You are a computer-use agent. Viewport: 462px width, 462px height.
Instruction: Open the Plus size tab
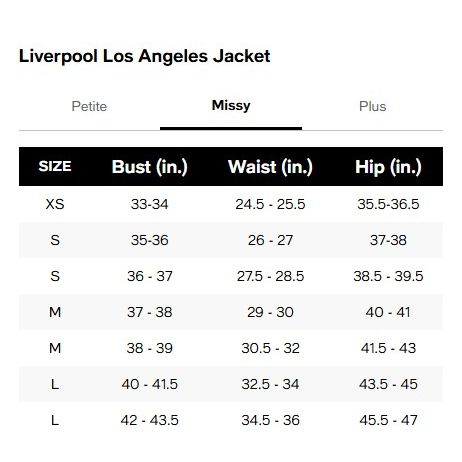(372, 106)
